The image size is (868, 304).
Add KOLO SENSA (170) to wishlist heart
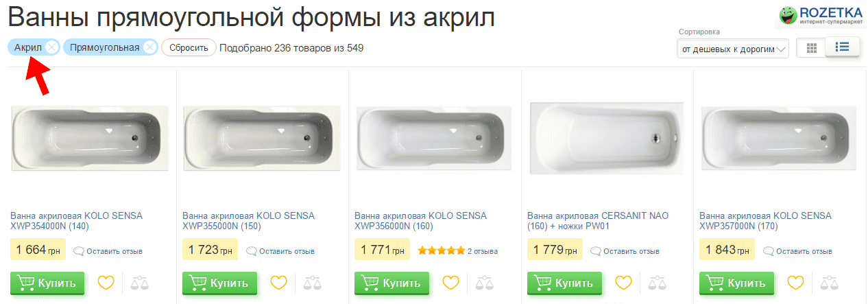(x=795, y=283)
